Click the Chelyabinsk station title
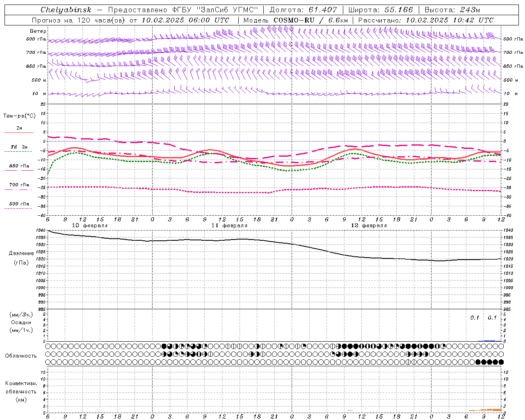Image resolution: width=525 pixels, height=420 pixels. 66,10
